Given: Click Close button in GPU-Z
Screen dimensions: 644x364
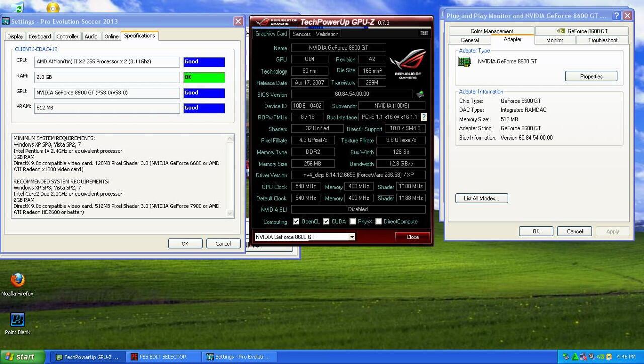Looking at the screenshot, I should pos(413,237).
